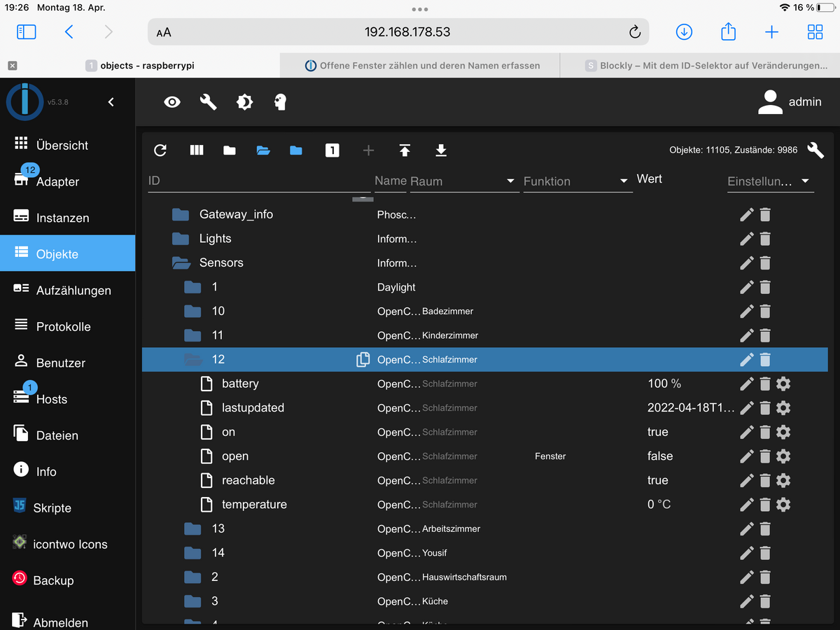Open Hosts in the sidebar

(67, 399)
